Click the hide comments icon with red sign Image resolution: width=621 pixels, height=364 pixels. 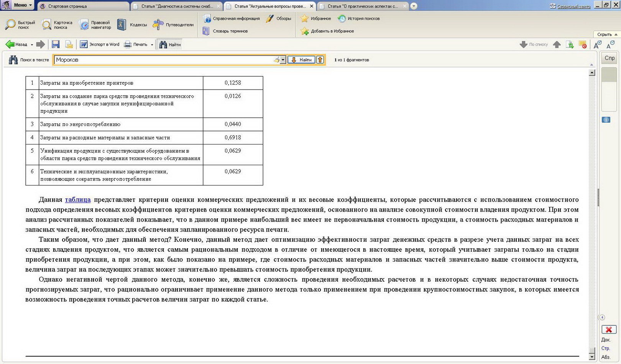(x=583, y=45)
